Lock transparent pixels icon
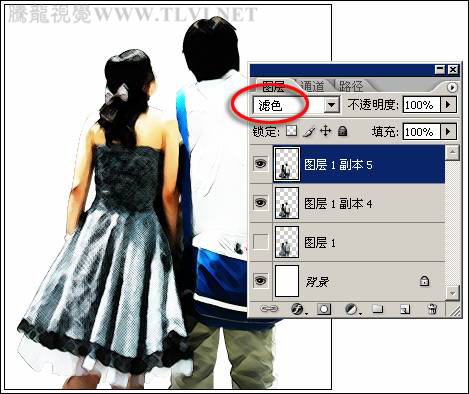This screenshot has width=469, height=394. (291, 131)
